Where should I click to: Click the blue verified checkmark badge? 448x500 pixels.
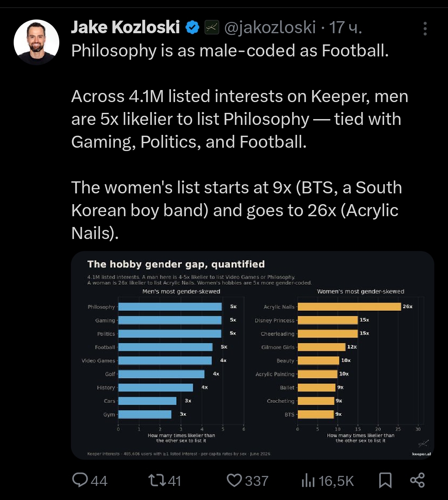coord(192,28)
